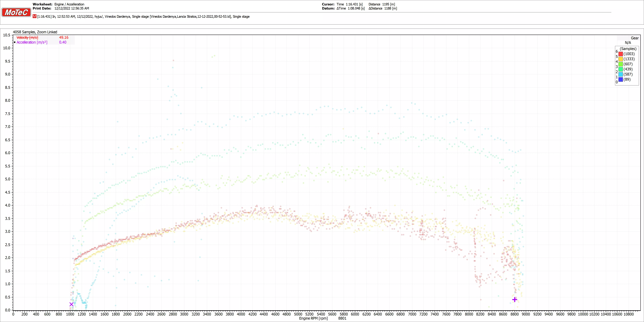The height and width of the screenshot is (322, 644).
Task: Toggle the struck-through Velocity channel label
Action: pos(27,38)
